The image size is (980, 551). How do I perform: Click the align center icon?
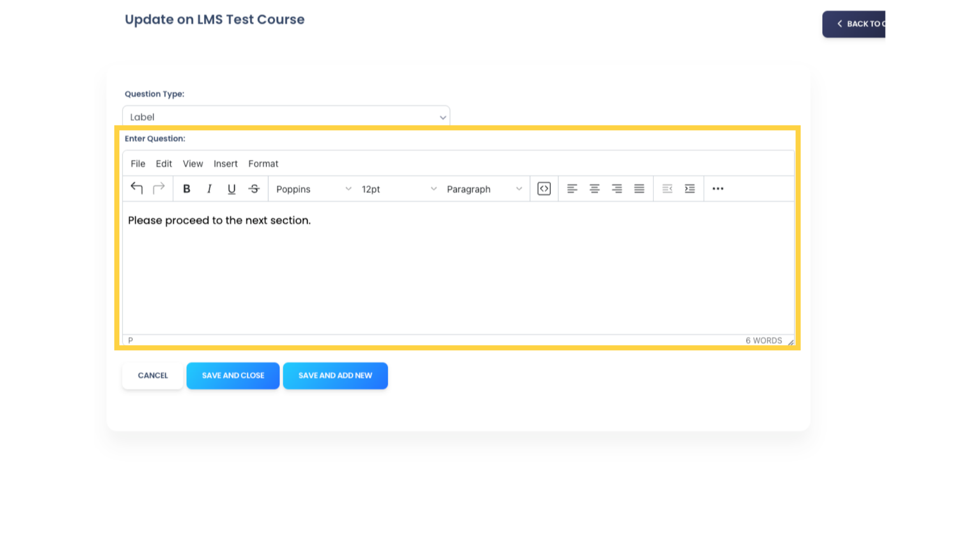coord(594,188)
